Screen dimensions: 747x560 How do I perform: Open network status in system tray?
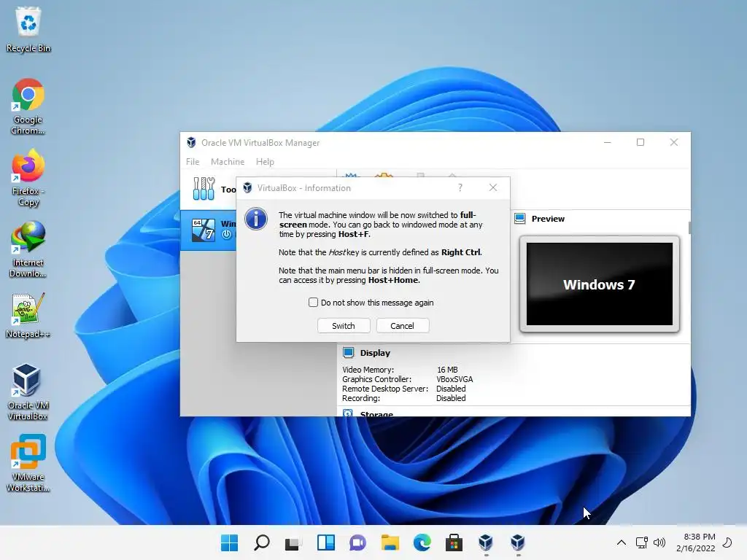pos(642,542)
